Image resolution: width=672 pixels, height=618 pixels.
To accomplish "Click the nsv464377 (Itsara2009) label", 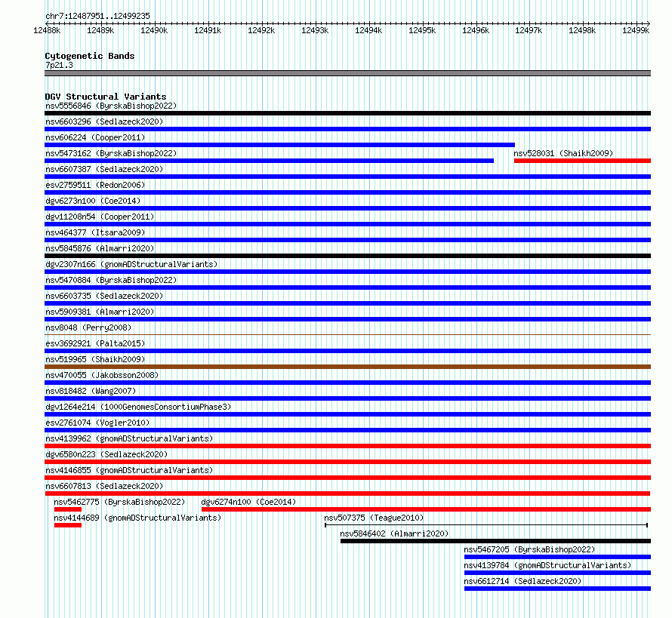I will [x=95, y=232].
